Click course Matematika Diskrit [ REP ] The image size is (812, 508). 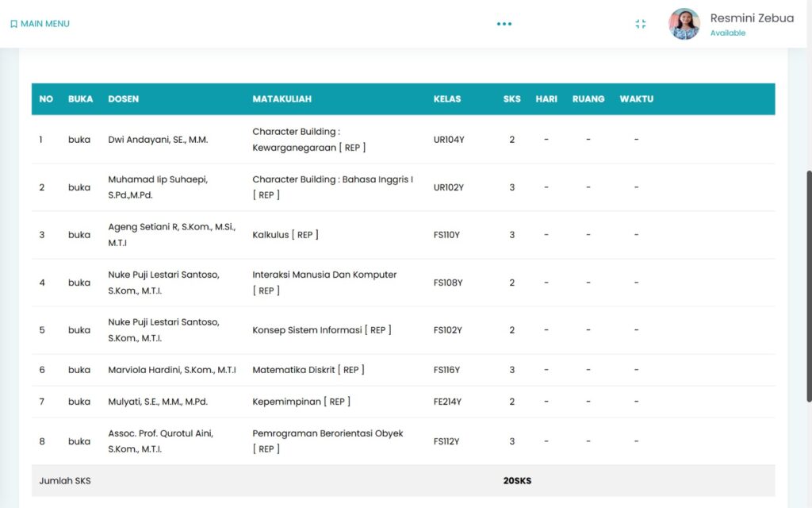click(308, 370)
